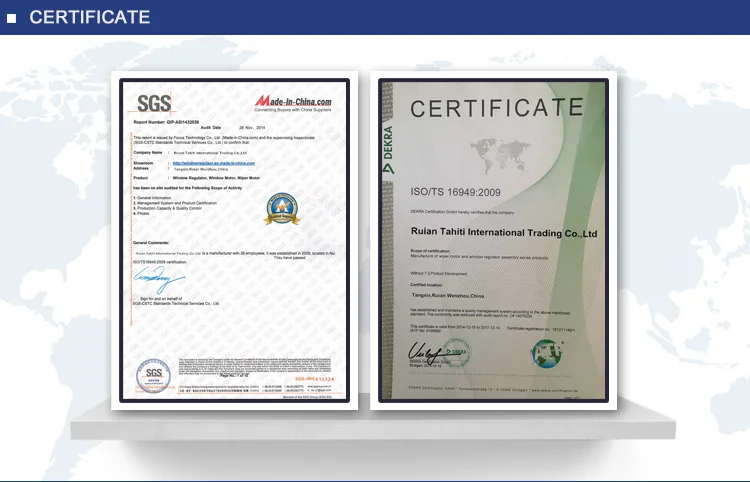Click the handwritten signature on DEKRA certificate
This screenshot has width=750, height=482.
pyautogui.click(x=424, y=350)
